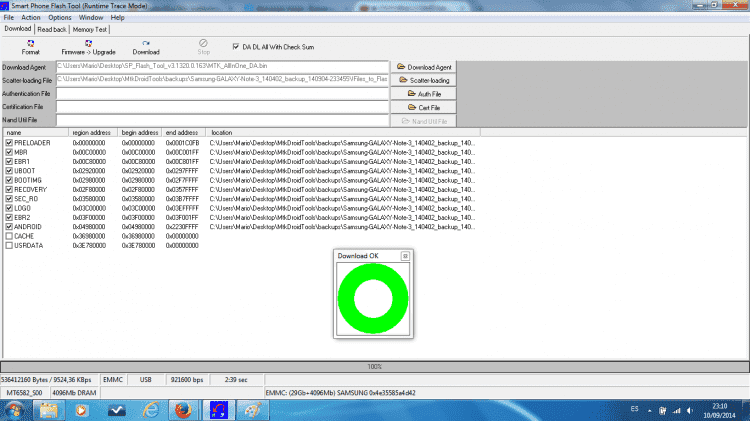Uncheck the RECOVERY partition checkbox
The height and width of the screenshot is (421, 750).
[x=9, y=189]
